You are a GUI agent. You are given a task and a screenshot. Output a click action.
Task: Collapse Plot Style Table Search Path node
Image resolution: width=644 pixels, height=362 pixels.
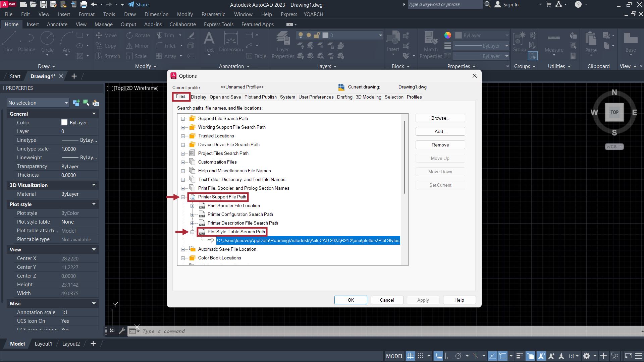[x=192, y=232]
